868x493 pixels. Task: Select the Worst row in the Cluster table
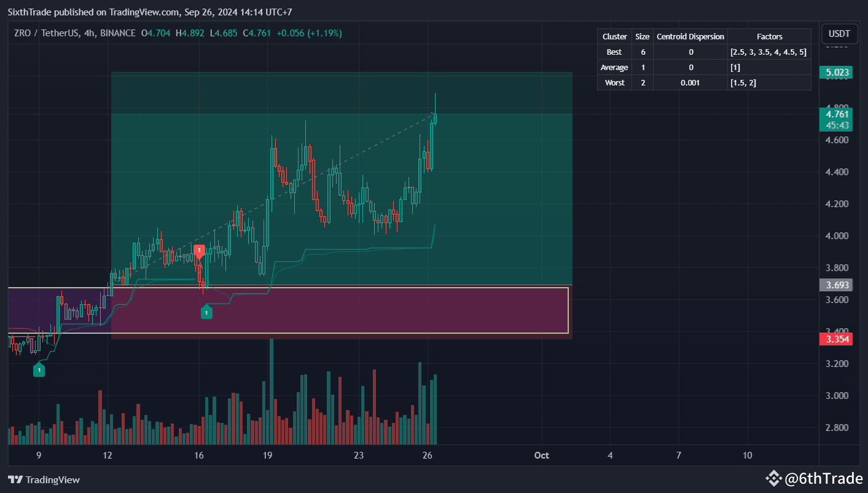(614, 82)
